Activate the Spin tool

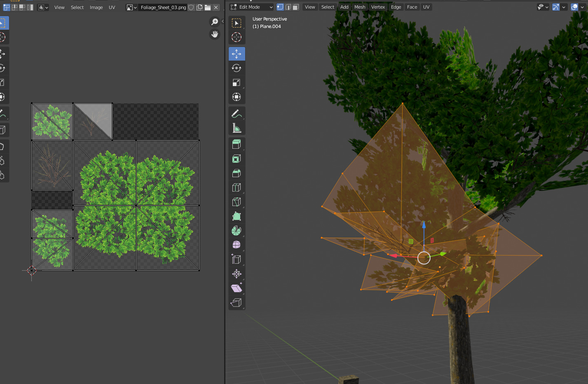click(237, 231)
